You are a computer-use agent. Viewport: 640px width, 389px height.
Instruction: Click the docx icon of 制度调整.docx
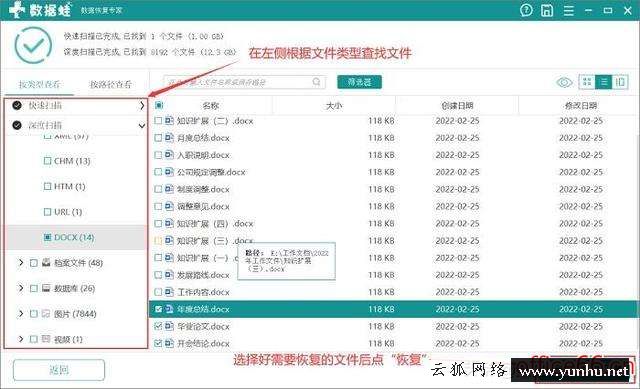169,189
